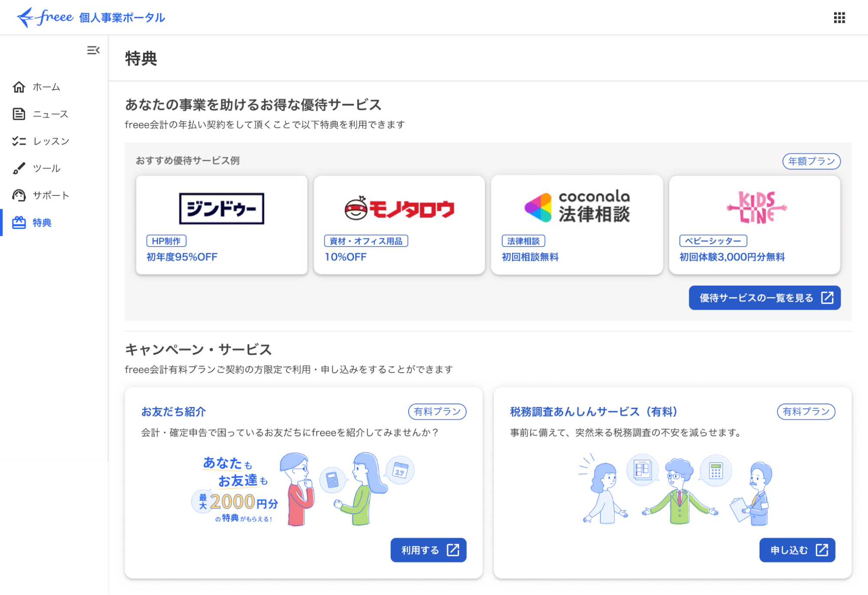Open the apps grid menu icon

click(x=839, y=18)
